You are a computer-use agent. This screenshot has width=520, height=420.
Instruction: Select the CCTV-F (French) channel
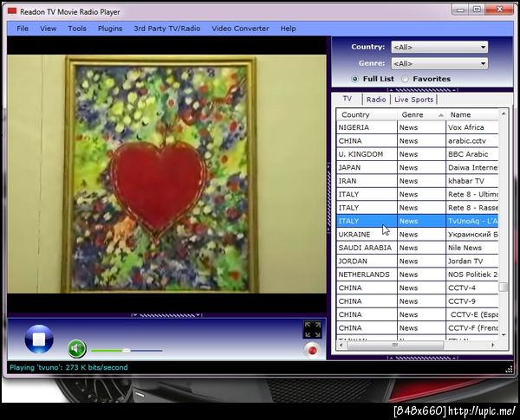pyautogui.click(x=417, y=328)
